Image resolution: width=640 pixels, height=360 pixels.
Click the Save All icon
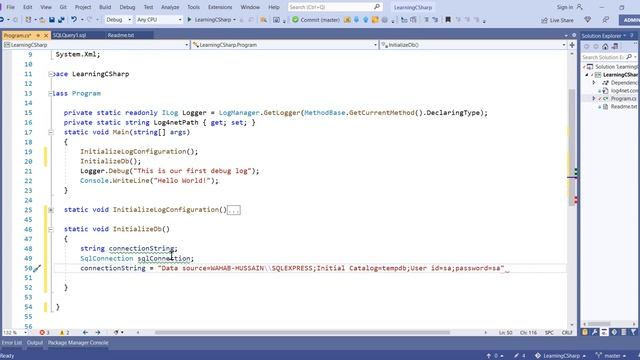tap(61, 20)
